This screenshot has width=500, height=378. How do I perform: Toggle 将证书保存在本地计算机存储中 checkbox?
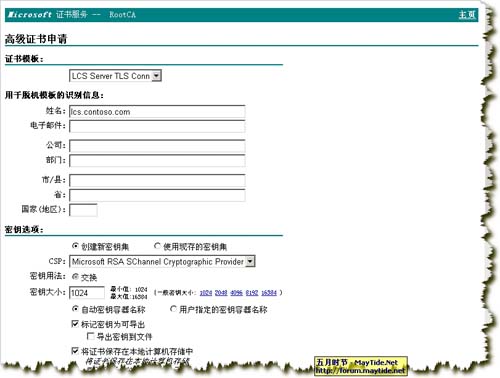coord(75,351)
